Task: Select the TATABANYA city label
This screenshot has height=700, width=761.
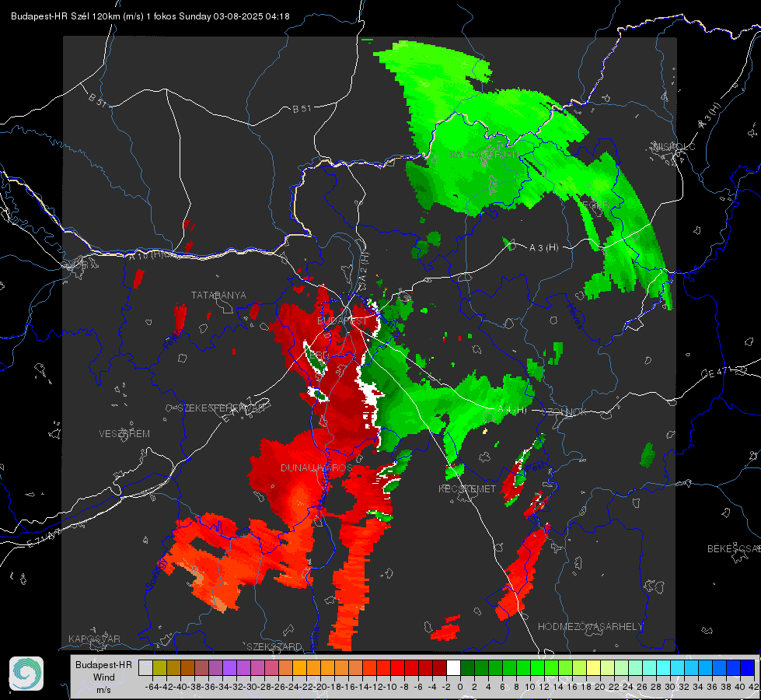Action: pos(218,296)
